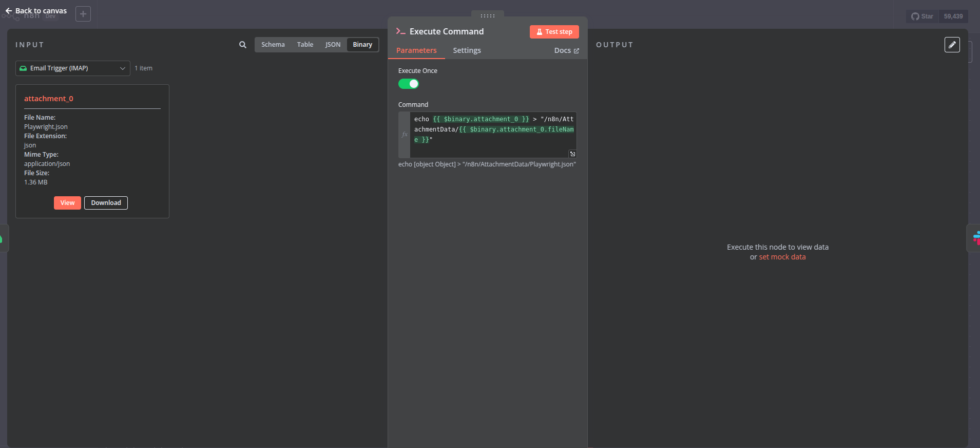Click the GitHub Star button
Viewport: 980px width, 448px height.
click(x=922, y=16)
